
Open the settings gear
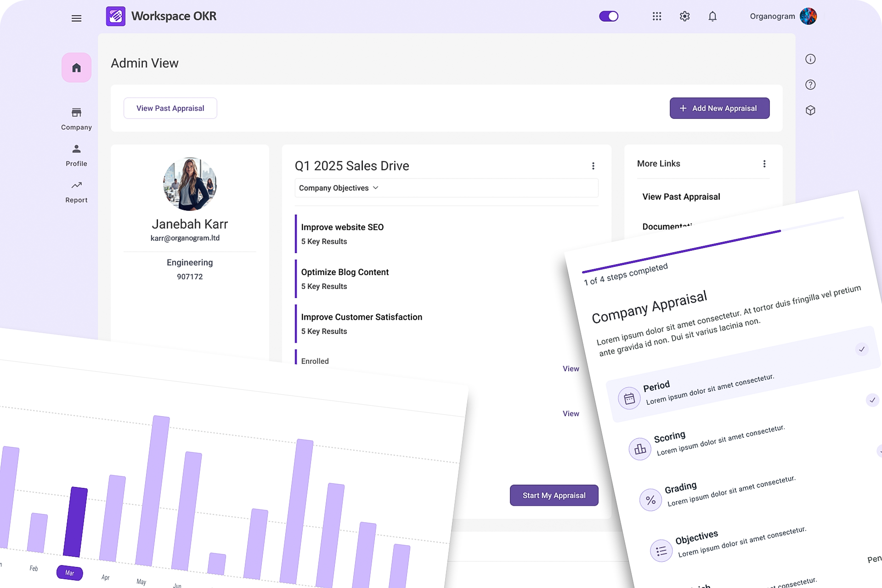tap(684, 16)
